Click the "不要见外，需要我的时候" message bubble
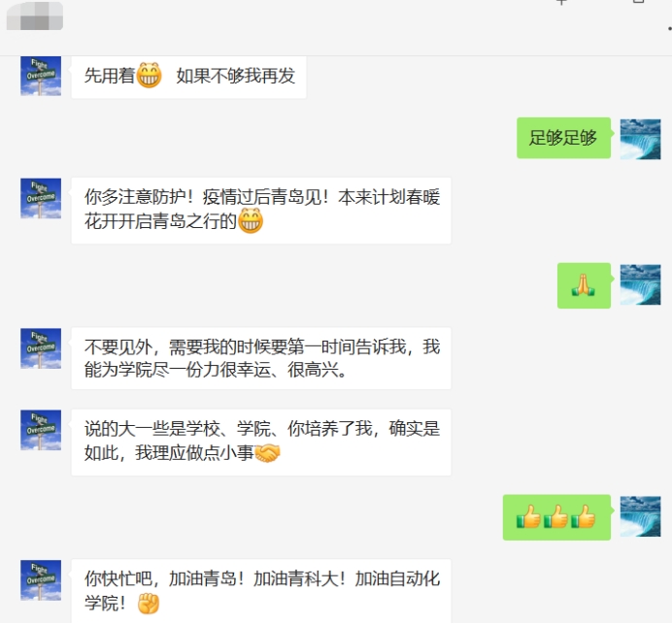The width and height of the screenshot is (672, 624). [x=261, y=358]
